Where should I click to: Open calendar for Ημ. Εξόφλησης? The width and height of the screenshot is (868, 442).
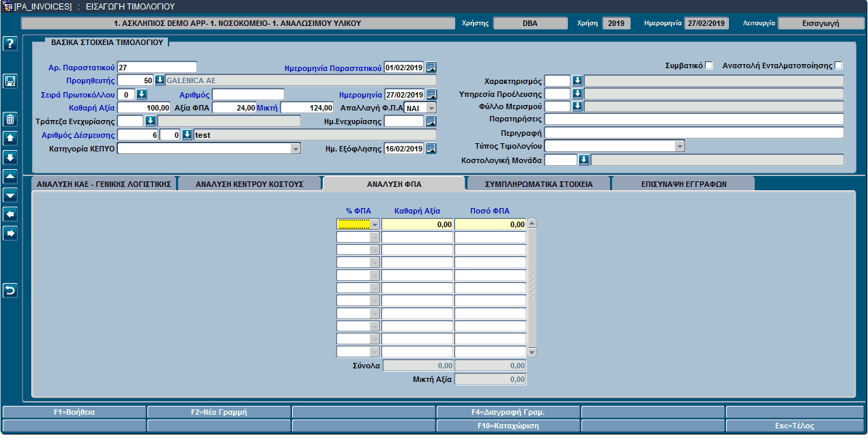431,149
